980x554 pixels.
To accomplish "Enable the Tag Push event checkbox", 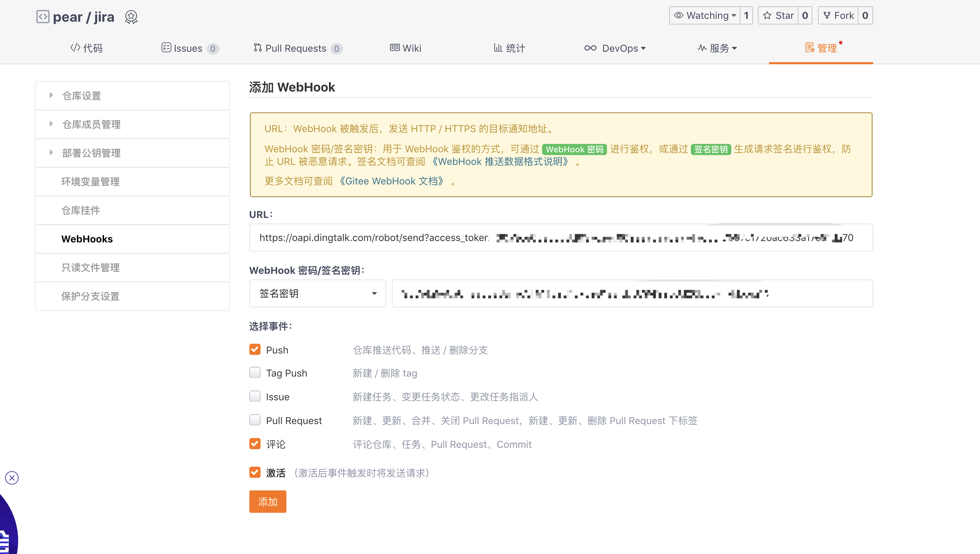I will pyautogui.click(x=255, y=372).
